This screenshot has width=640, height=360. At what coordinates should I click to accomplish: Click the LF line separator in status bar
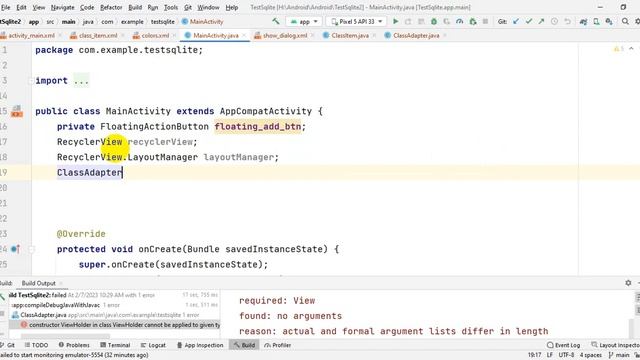pos(549,355)
